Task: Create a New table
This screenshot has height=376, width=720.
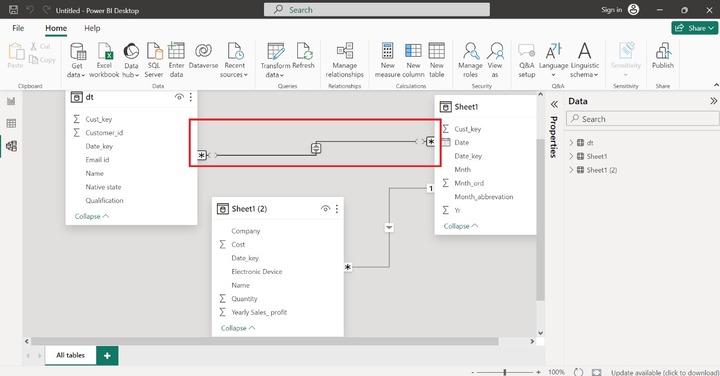Action: (x=437, y=60)
